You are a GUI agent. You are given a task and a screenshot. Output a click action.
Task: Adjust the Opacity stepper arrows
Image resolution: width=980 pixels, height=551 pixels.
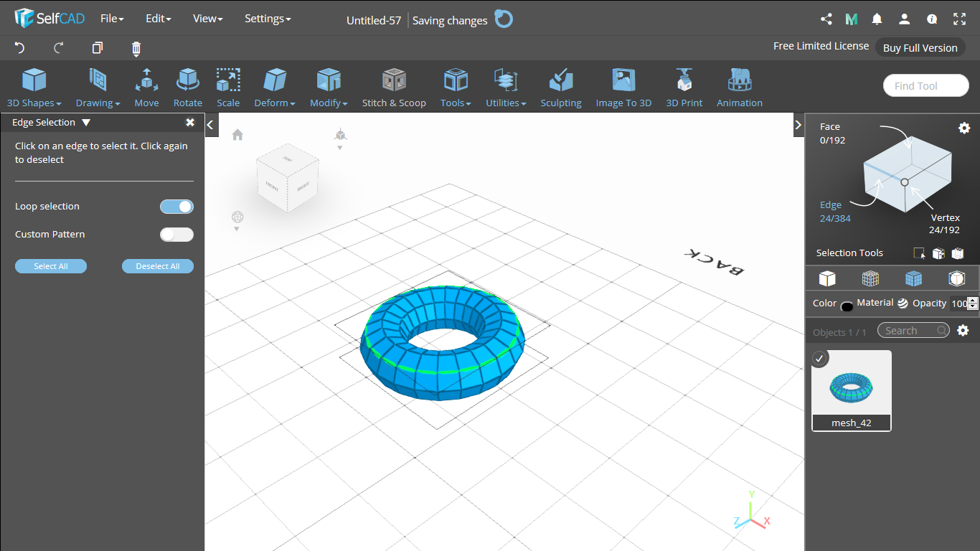coord(973,303)
